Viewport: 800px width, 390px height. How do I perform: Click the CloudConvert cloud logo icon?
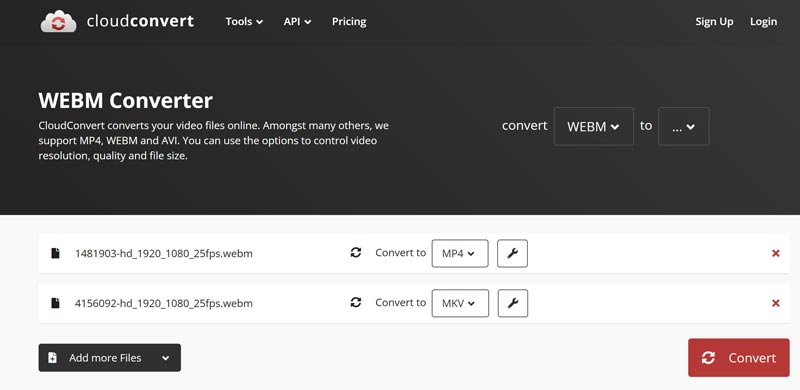coord(59,21)
